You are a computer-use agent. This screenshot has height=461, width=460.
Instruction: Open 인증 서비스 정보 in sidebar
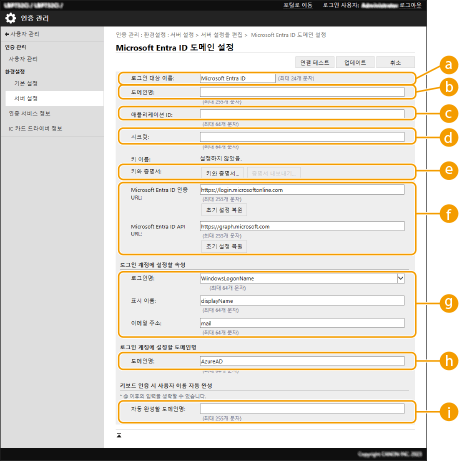29,114
